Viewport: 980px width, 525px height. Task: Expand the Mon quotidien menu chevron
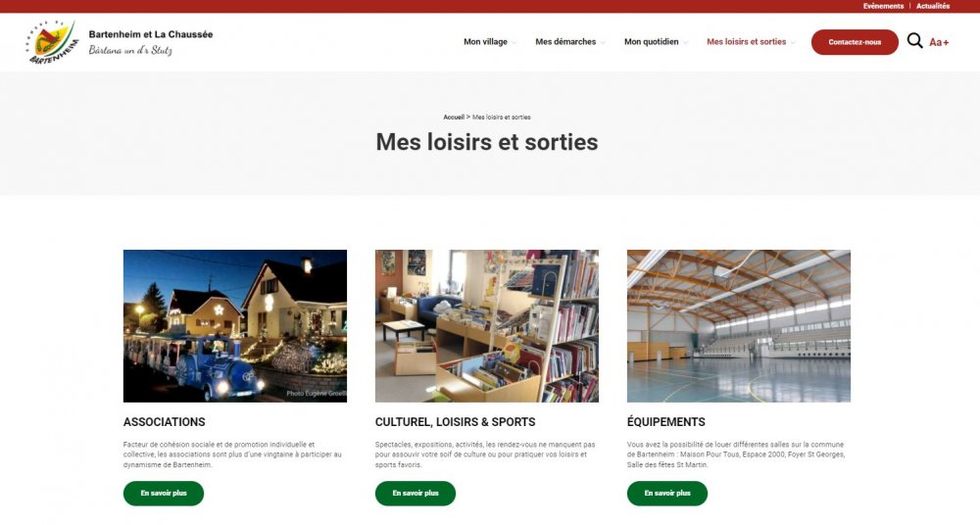coord(685,42)
